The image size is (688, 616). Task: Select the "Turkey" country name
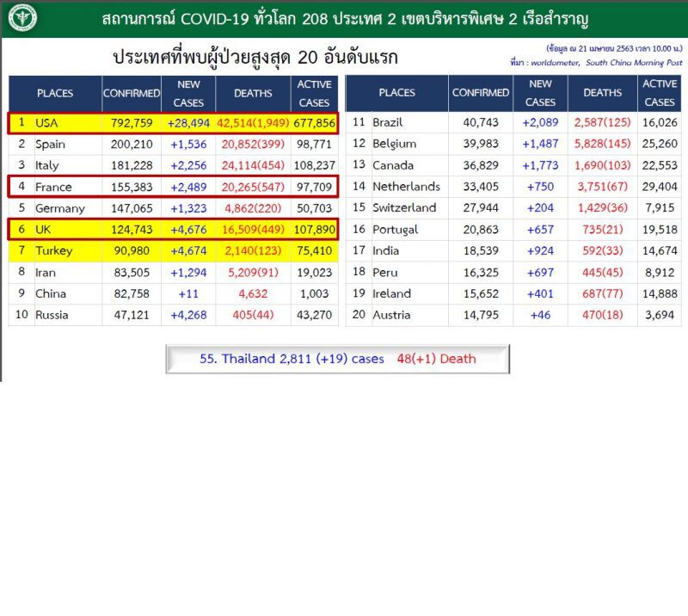(x=54, y=251)
